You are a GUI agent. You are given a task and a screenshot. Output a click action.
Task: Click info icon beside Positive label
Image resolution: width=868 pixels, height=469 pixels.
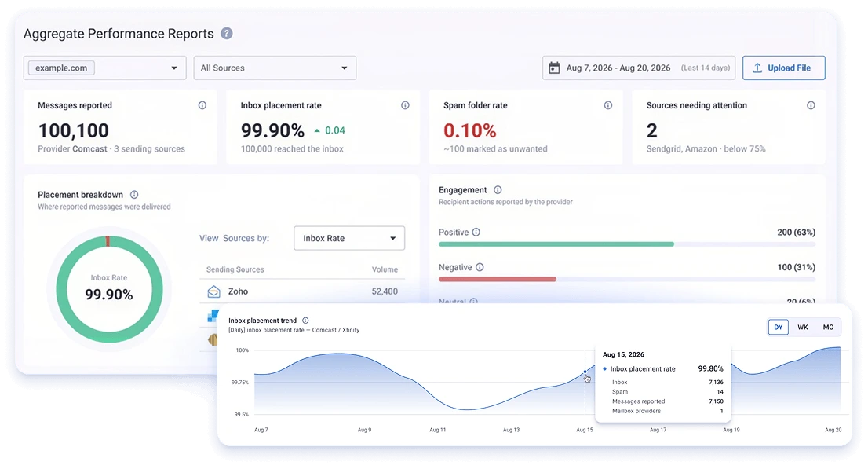pos(476,232)
